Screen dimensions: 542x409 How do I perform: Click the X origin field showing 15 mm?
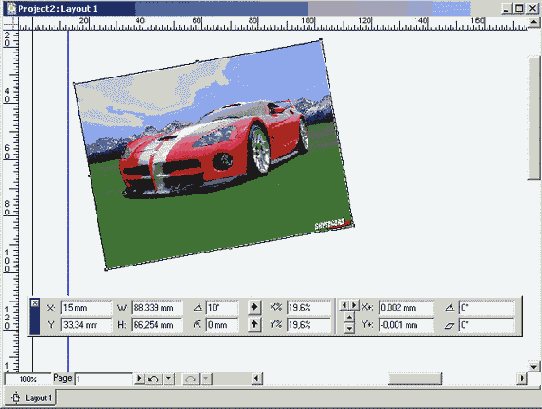pos(86,308)
